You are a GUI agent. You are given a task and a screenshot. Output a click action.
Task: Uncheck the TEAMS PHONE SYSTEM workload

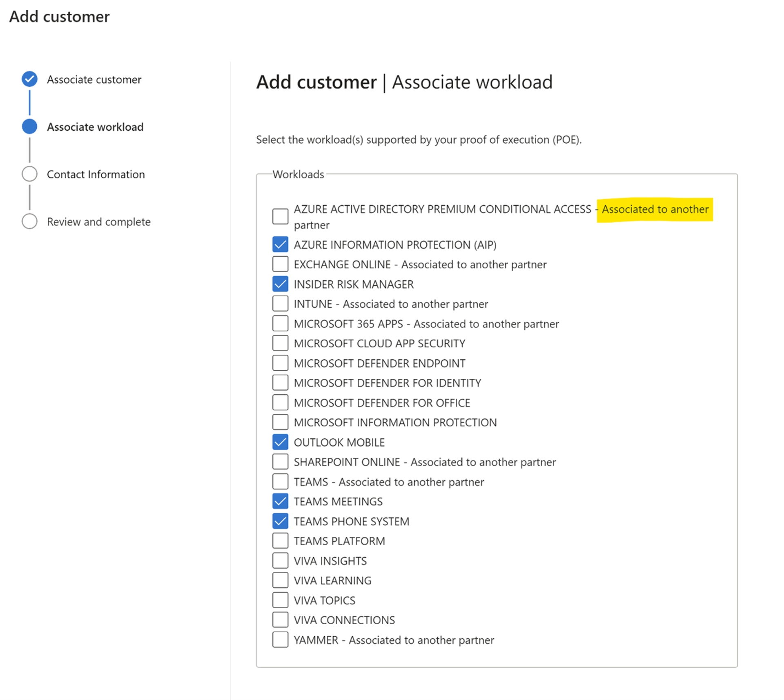280,521
